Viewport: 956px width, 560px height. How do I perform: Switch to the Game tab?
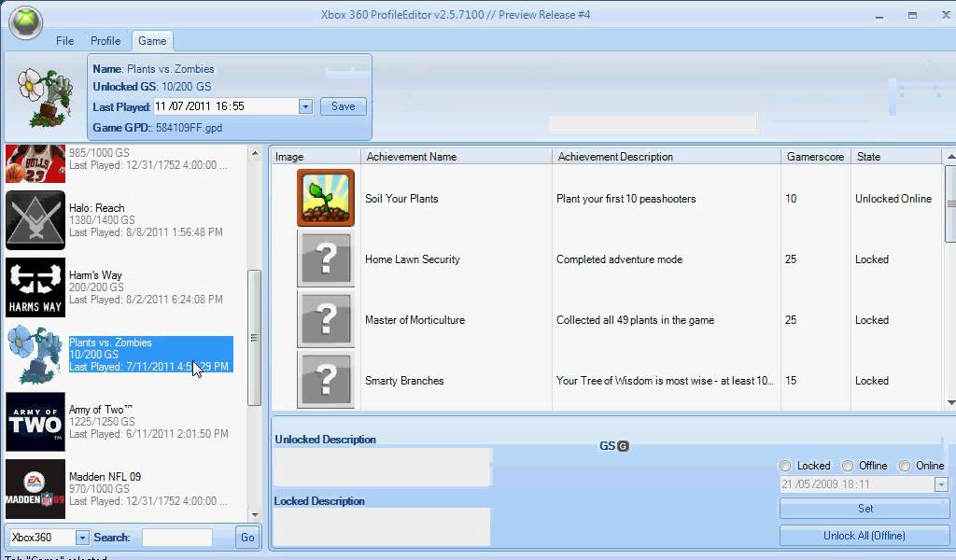tap(152, 41)
